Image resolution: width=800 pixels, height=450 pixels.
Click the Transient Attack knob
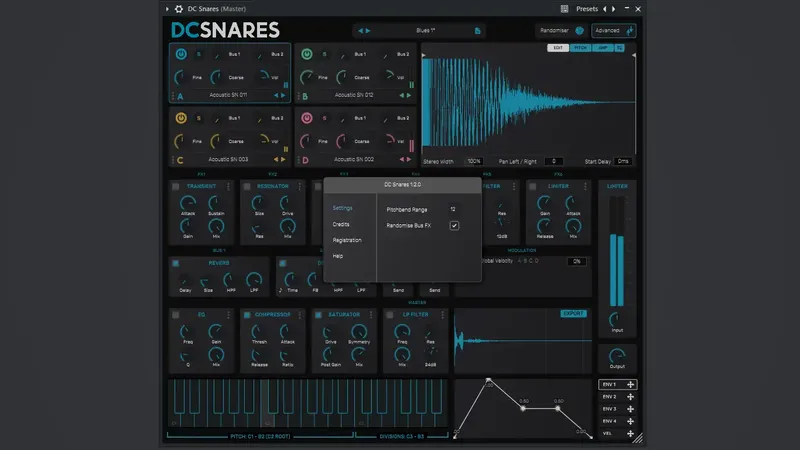coord(188,203)
